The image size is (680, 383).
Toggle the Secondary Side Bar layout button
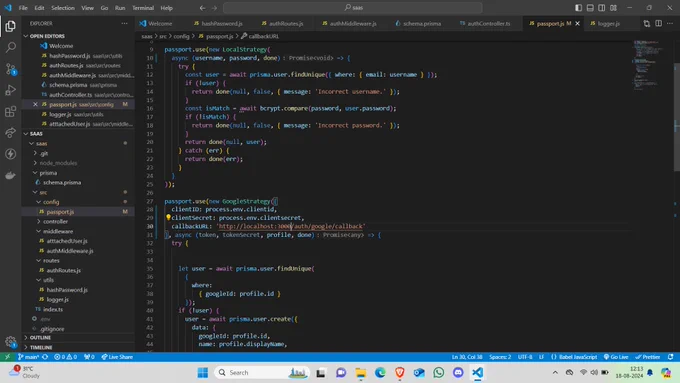(602, 8)
